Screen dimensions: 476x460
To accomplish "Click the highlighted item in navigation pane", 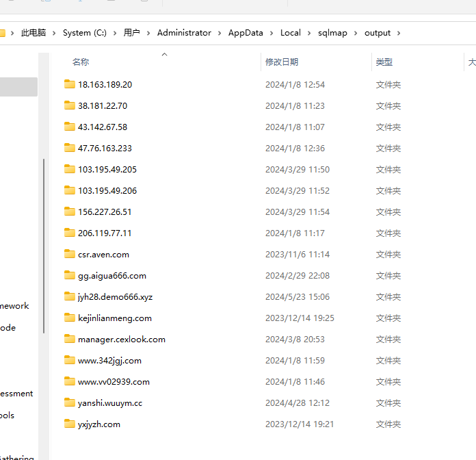I will (18, 87).
